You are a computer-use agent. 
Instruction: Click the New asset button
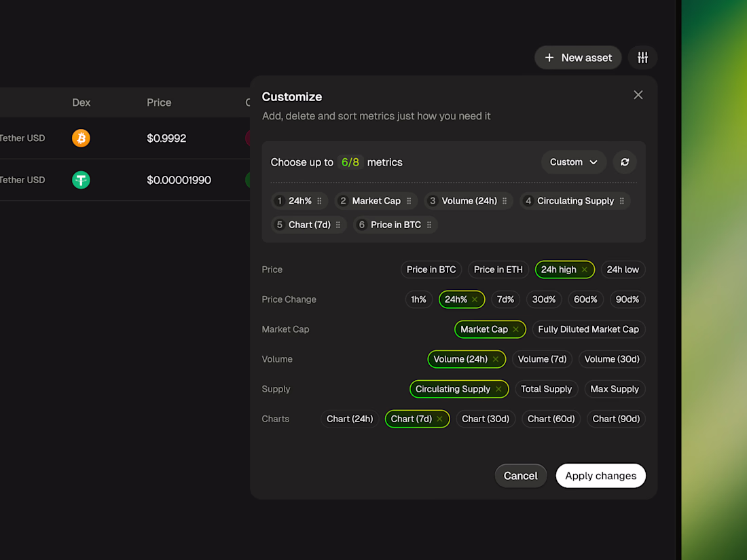click(578, 58)
